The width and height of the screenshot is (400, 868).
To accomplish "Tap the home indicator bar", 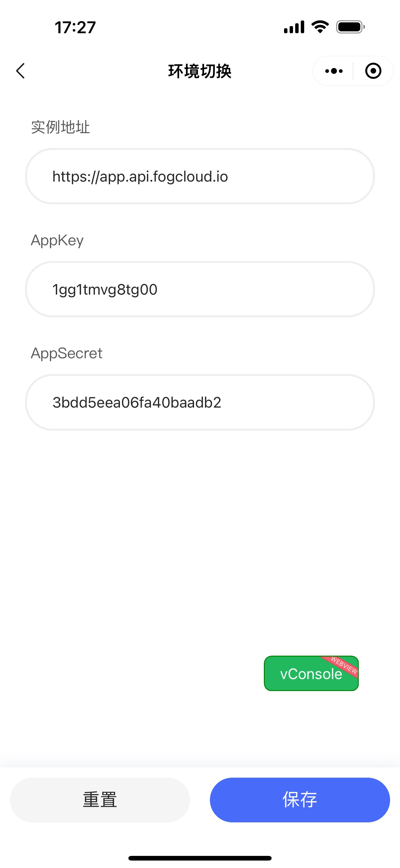I will click(200, 858).
